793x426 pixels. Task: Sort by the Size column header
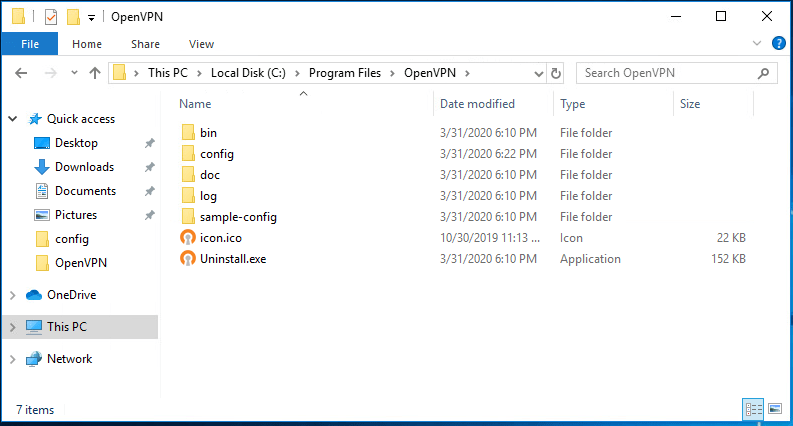click(x=690, y=104)
